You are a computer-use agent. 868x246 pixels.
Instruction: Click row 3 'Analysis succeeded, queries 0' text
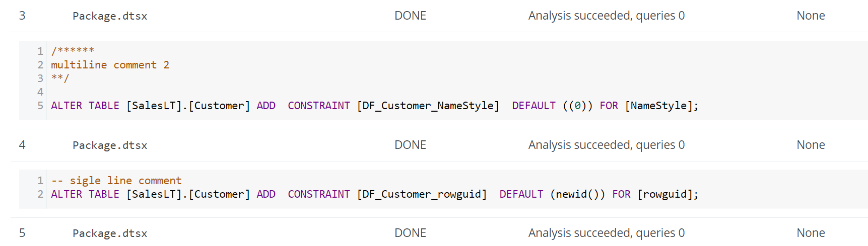606,16
